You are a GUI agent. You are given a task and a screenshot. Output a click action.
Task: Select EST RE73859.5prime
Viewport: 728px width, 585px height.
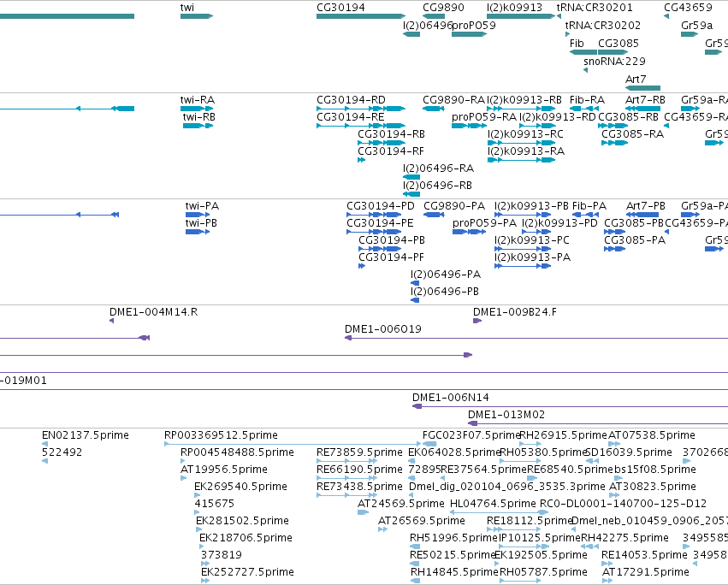point(359,452)
